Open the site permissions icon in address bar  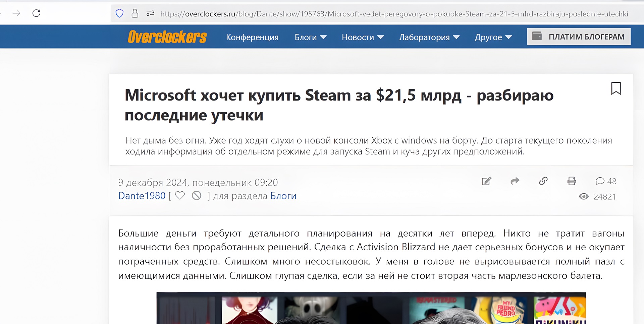(150, 13)
